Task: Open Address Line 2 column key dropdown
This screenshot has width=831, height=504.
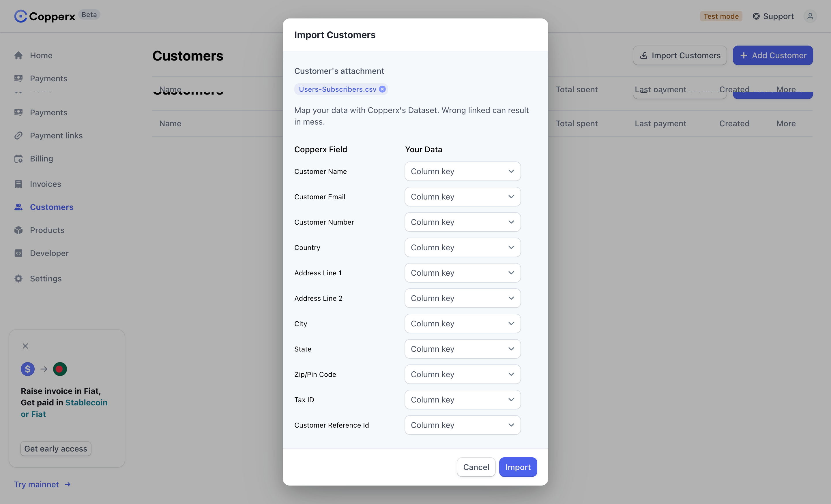Action: click(462, 298)
